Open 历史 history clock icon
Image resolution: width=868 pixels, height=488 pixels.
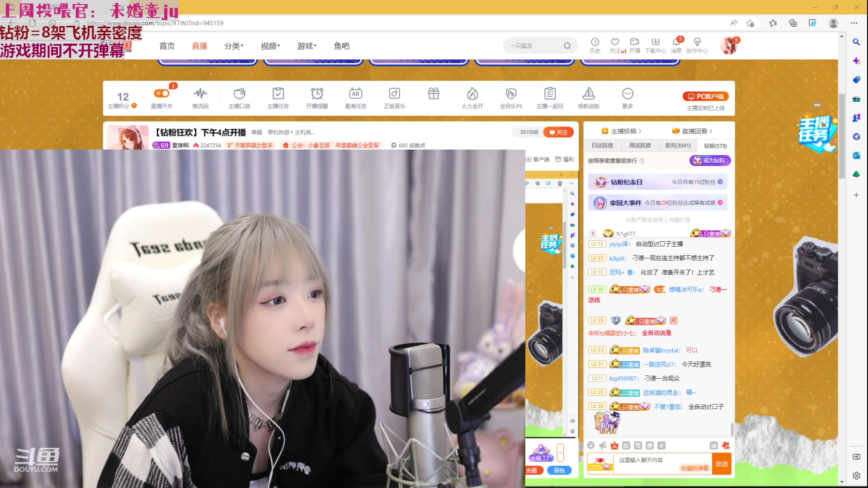pos(595,42)
